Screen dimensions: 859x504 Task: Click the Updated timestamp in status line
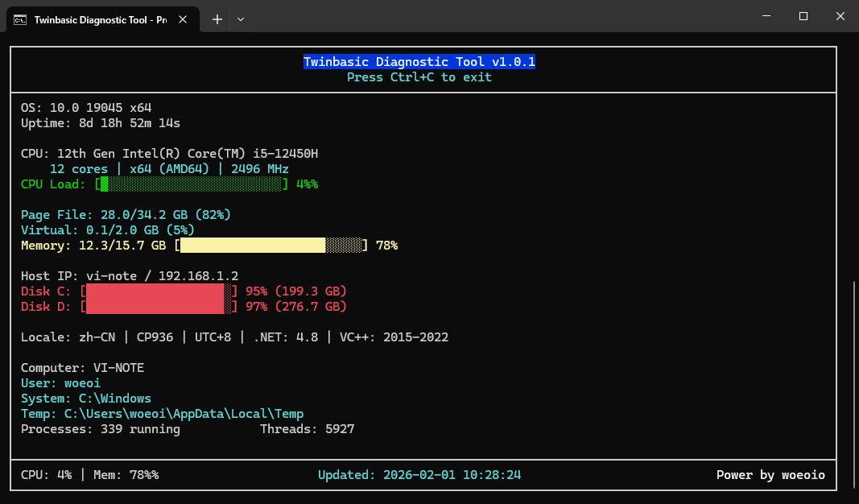[x=419, y=475]
